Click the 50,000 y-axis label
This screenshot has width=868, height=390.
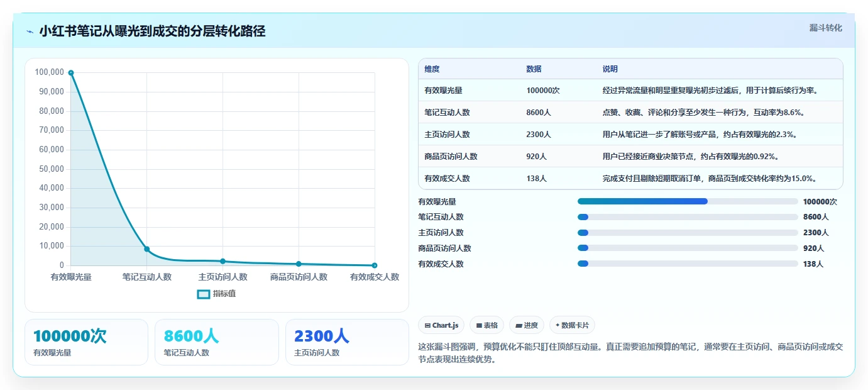52,169
